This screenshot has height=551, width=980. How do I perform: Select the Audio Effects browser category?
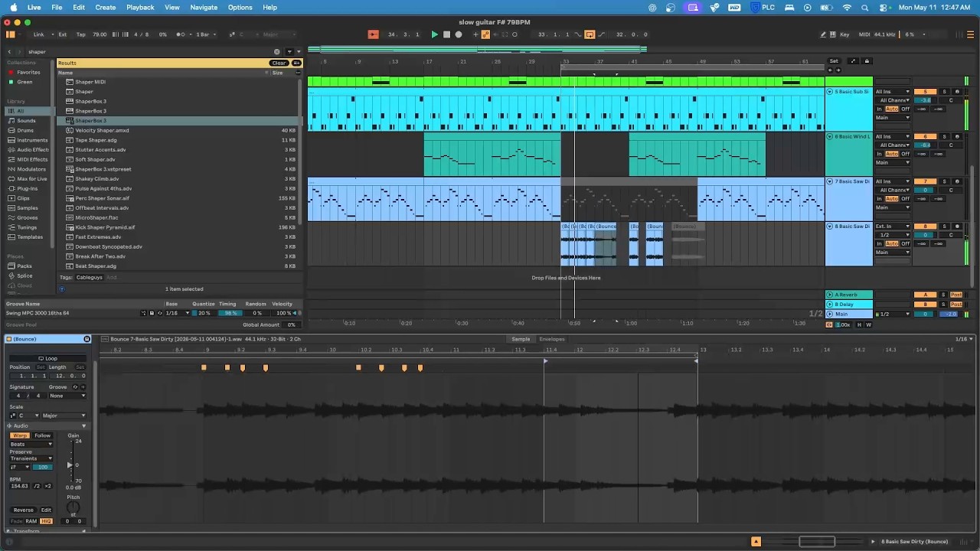(32, 150)
